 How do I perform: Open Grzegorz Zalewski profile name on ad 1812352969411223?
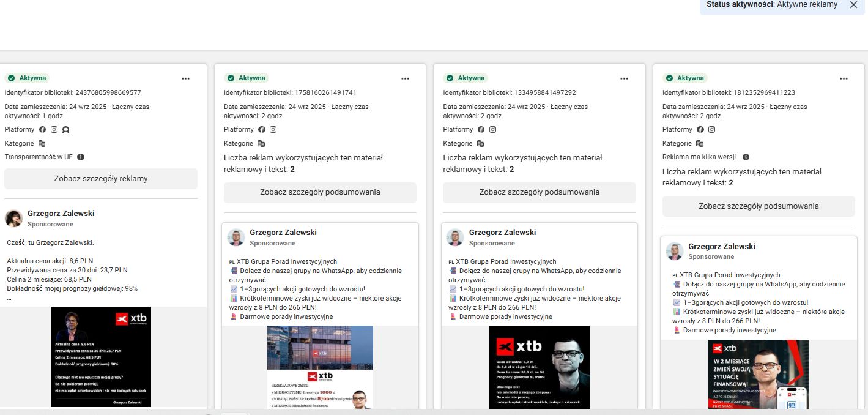[722, 247]
